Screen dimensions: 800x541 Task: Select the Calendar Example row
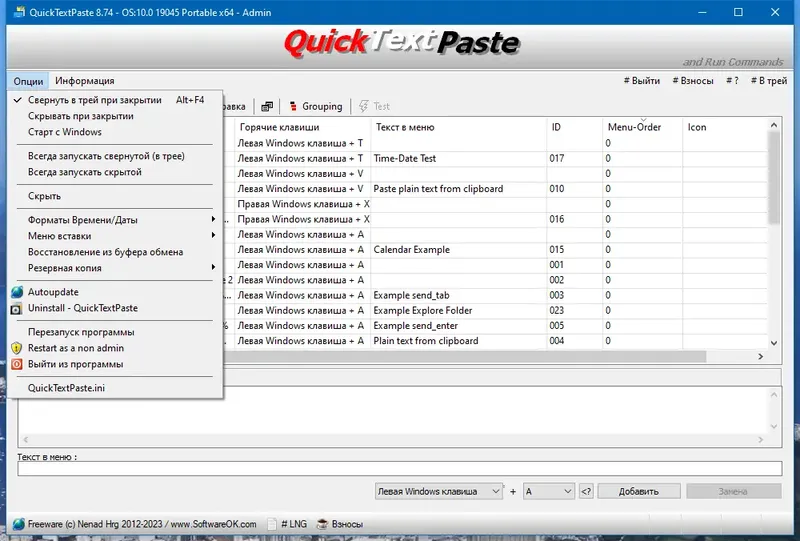click(x=494, y=250)
